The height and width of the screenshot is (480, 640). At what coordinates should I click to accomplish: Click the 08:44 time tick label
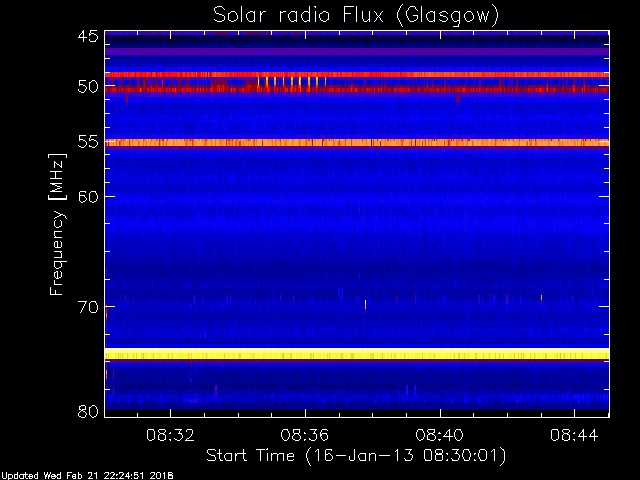574,435
